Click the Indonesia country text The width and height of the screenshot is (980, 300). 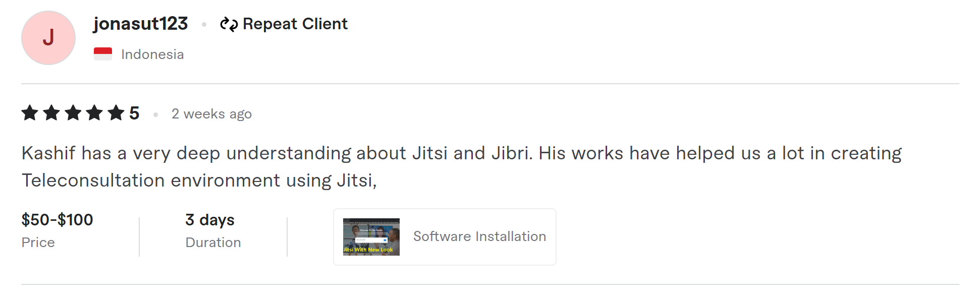click(152, 54)
